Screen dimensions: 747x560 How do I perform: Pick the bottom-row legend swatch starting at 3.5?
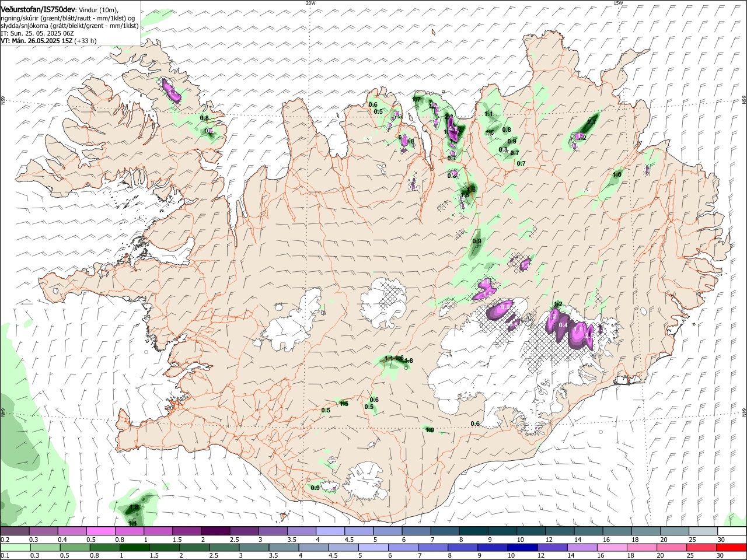tap(285, 547)
